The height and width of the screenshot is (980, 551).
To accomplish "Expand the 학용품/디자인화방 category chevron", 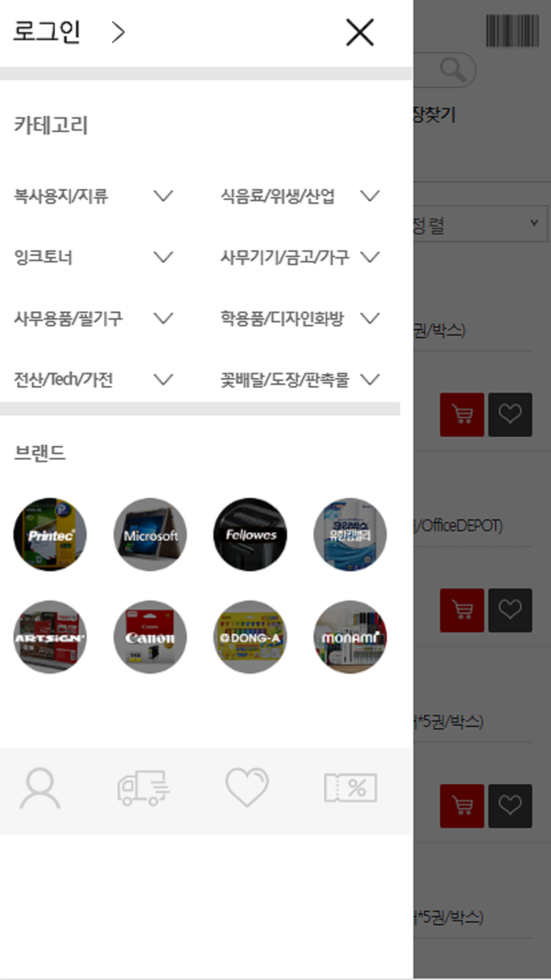I will pos(370,318).
